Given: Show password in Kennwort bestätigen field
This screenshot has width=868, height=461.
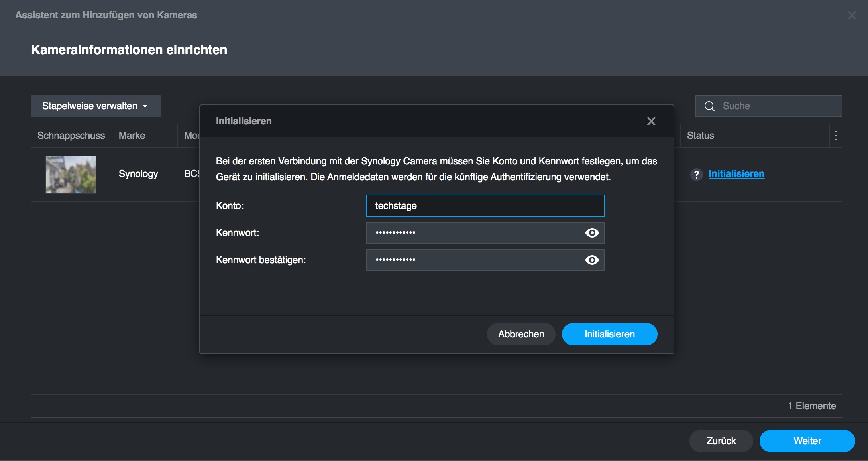Looking at the screenshot, I should tap(592, 260).
